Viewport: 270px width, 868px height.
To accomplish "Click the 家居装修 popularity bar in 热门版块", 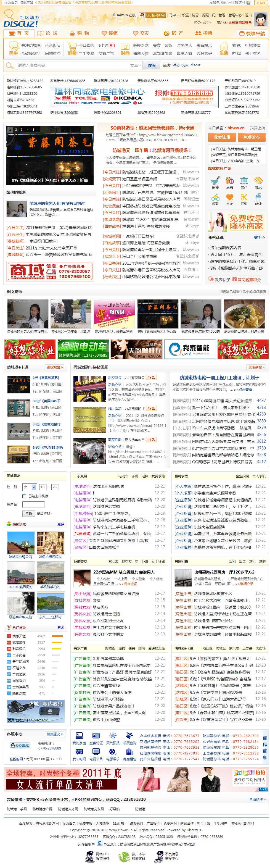I will 57,643.
